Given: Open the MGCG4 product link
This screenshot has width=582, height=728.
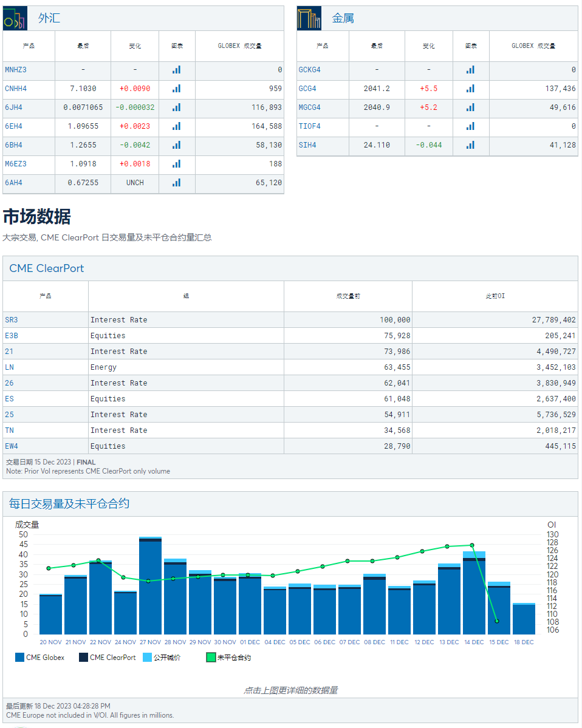Looking at the screenshot, I should [309, 107].
